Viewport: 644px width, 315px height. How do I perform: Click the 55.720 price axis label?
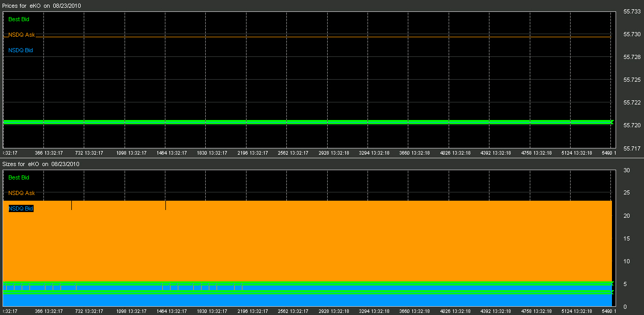click(x=633, y=125)
